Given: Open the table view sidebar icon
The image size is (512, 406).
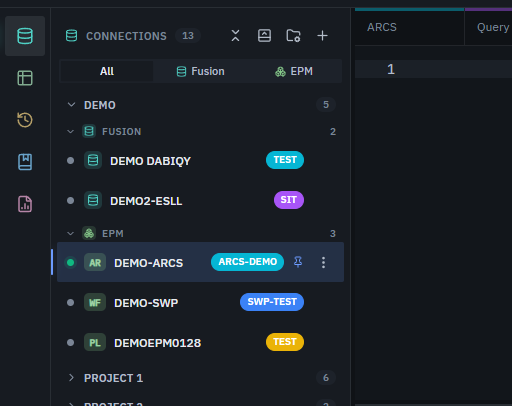Looking at the screenshot, I should click(x=25, y=78).
